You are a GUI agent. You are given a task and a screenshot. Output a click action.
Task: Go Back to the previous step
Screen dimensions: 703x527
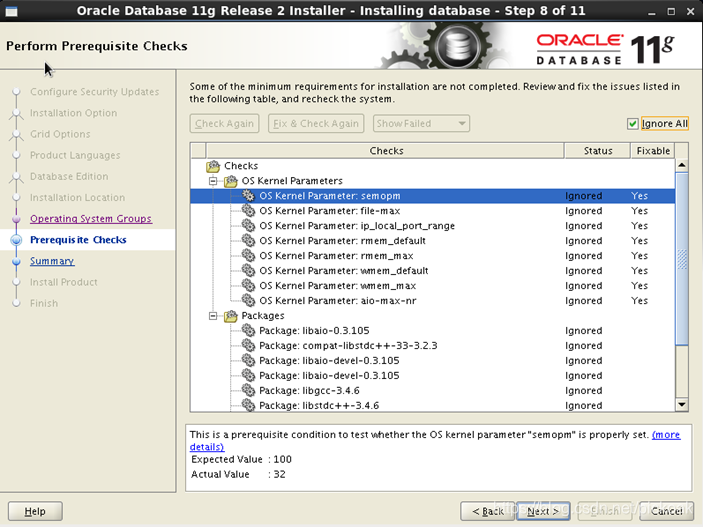click(x=488, y=511)
